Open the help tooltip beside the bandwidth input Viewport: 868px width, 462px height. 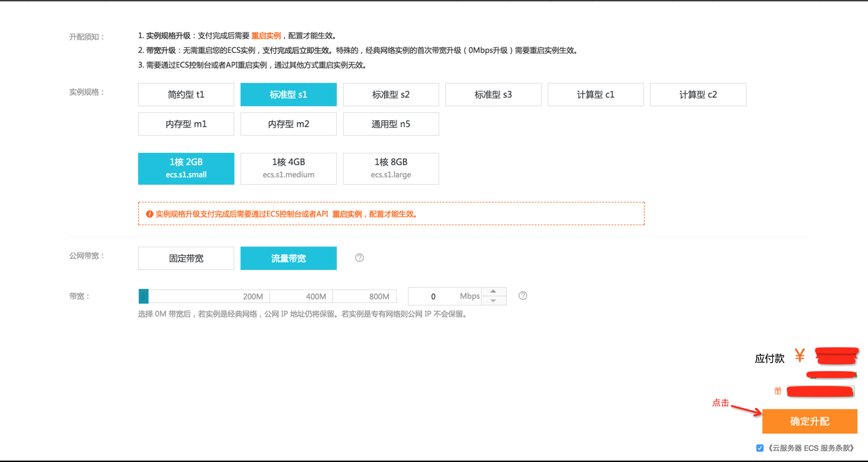click(522, 295)
